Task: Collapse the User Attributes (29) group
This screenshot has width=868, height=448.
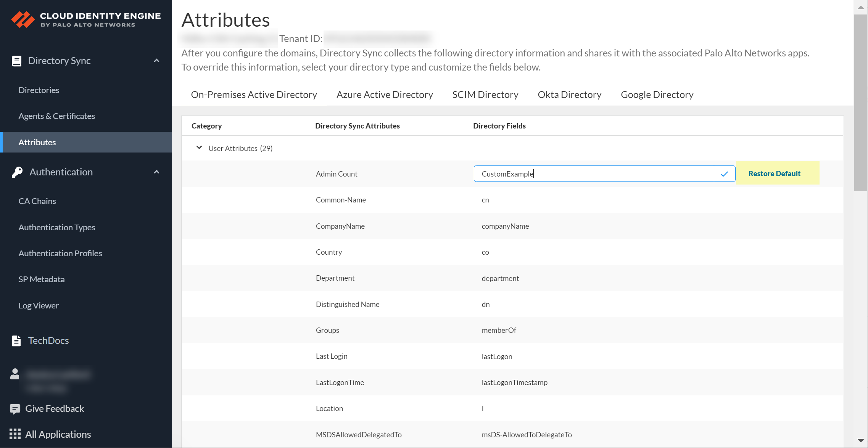Action: tap(199, 148)
